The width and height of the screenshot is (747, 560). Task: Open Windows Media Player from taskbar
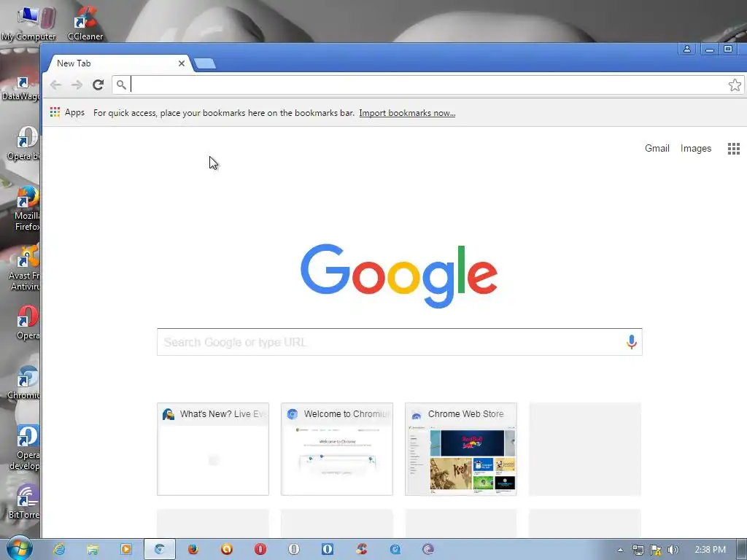(125, 550)
